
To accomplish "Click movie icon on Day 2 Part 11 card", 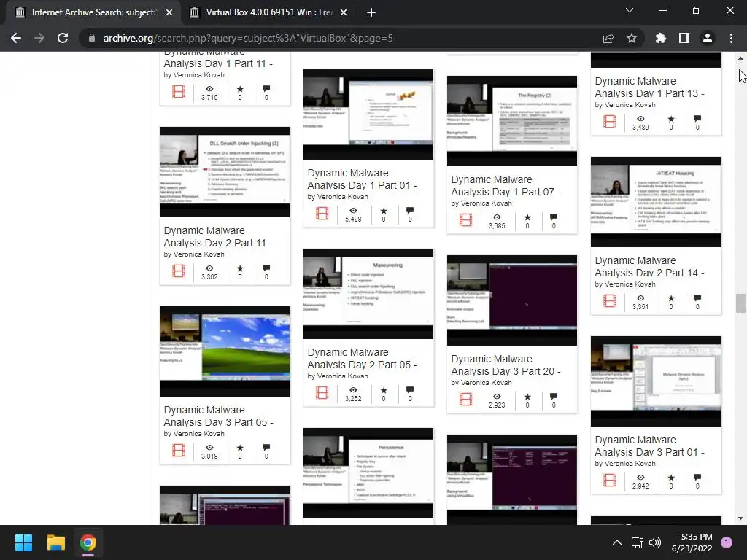I will [x=179, y=271].
